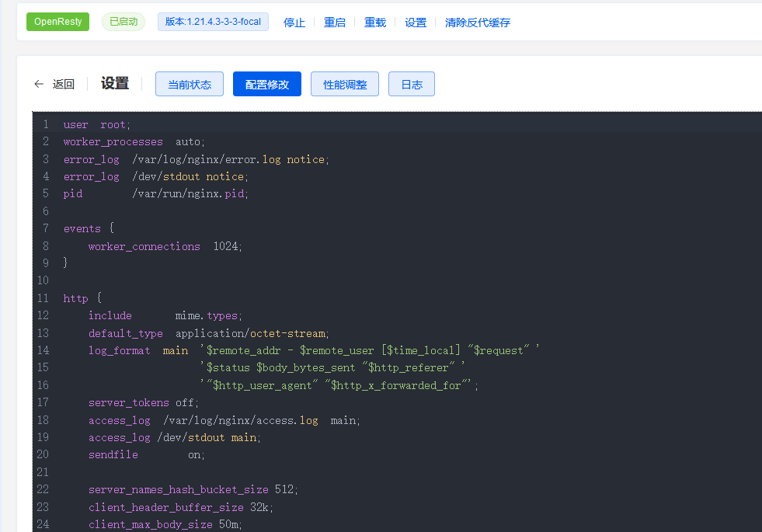Click the 重载 reload link
The height and width of the screenshot is (532, 762).
375,23
